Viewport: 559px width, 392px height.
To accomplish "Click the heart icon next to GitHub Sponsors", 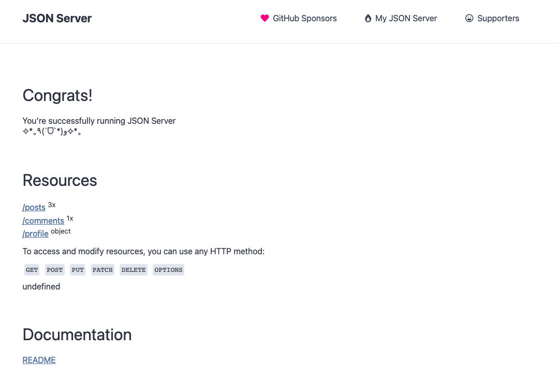I will click(x=264, y=18).
